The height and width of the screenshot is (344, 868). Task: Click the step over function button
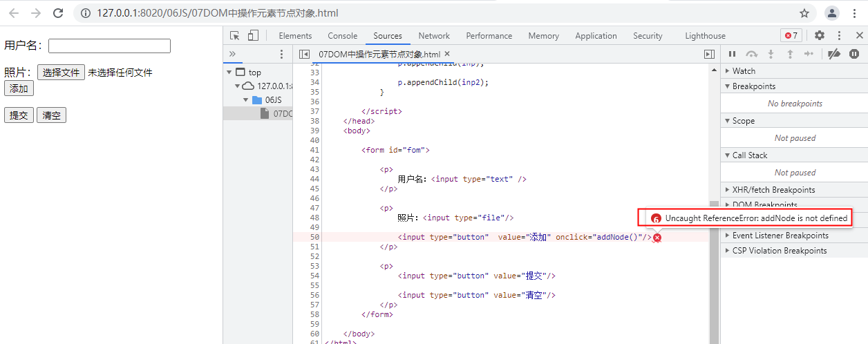click(x=752, y=54)
